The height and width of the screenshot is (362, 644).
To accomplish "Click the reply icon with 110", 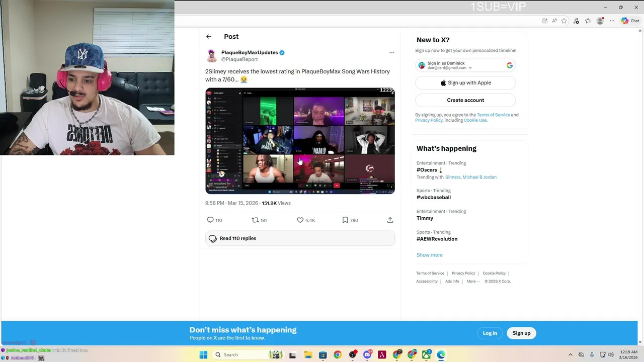I will (x=210, y=220).
